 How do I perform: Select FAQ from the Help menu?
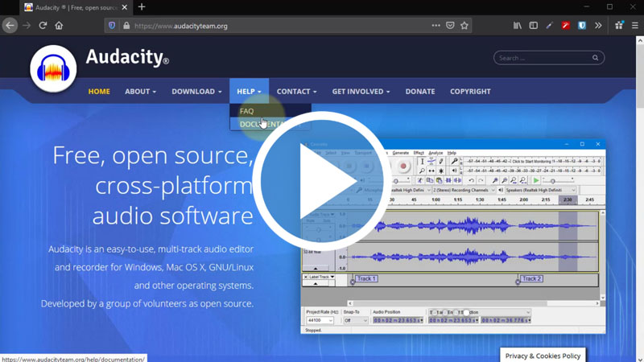[x=247, y=111]
